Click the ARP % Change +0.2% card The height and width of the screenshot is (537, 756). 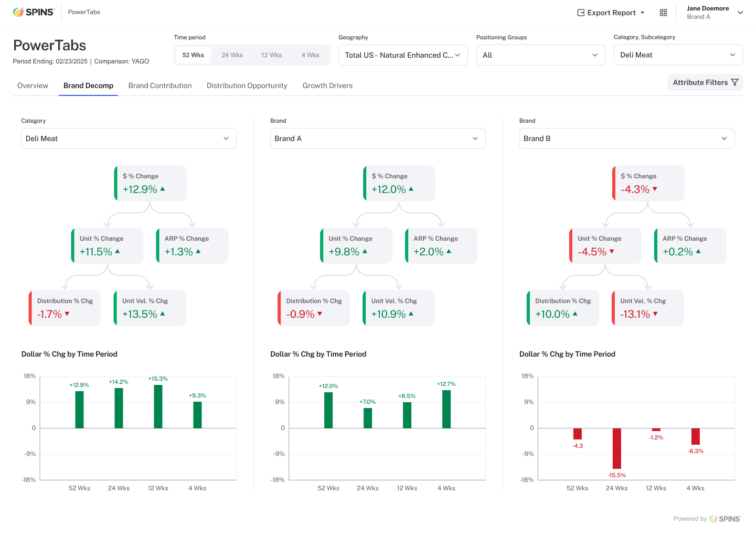690,245
